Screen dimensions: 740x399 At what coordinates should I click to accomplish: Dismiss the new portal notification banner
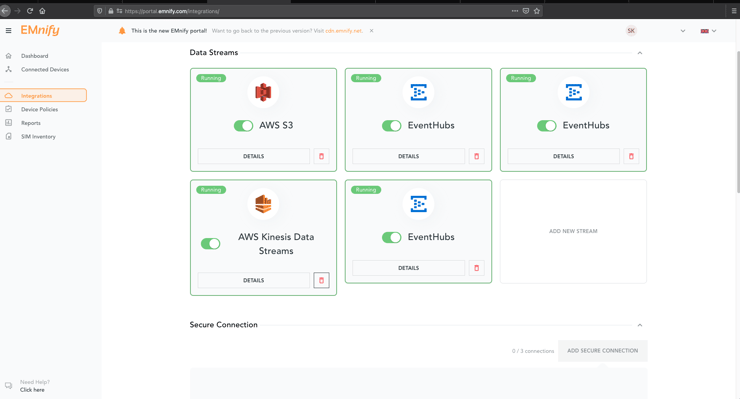tap(371, 31)
